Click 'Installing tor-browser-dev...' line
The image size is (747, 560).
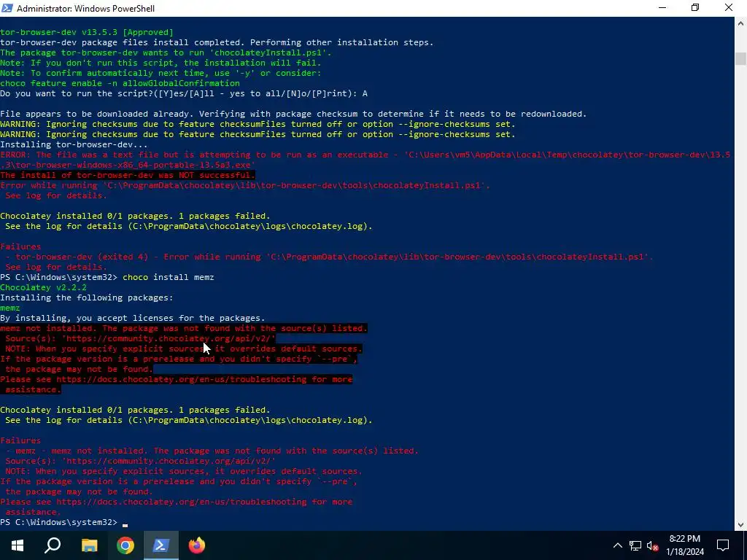(74, 145)
